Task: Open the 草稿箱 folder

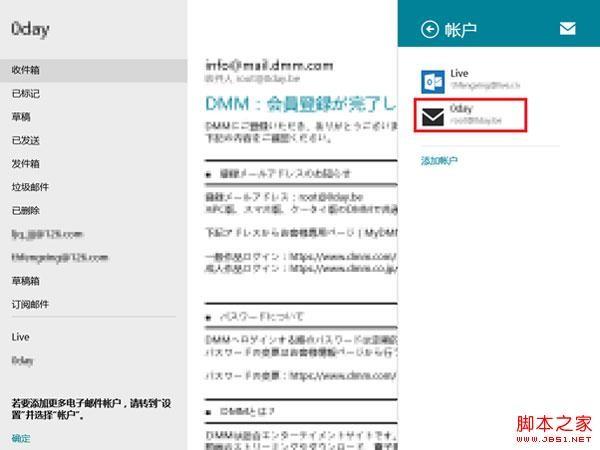Action: [x=94, y=281]
